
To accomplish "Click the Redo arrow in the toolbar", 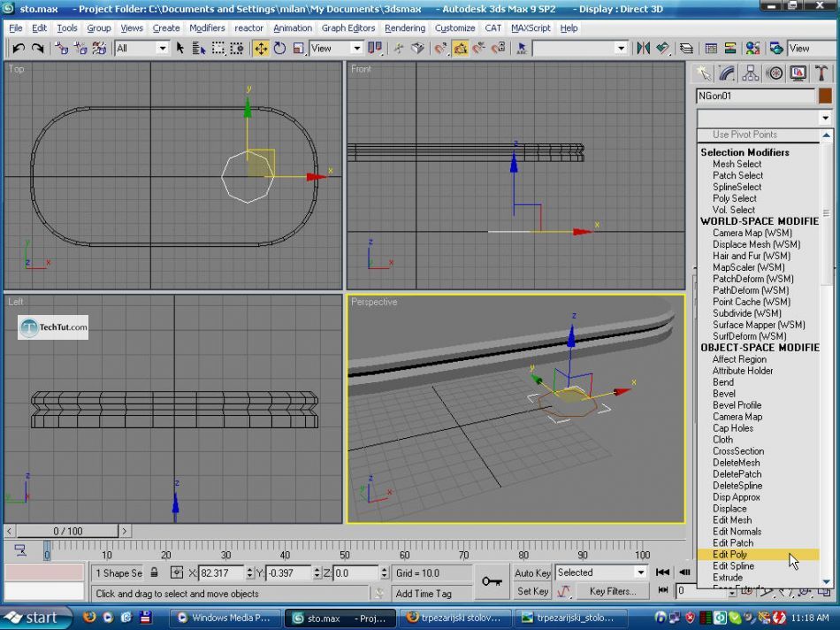I will click(37, 49).
